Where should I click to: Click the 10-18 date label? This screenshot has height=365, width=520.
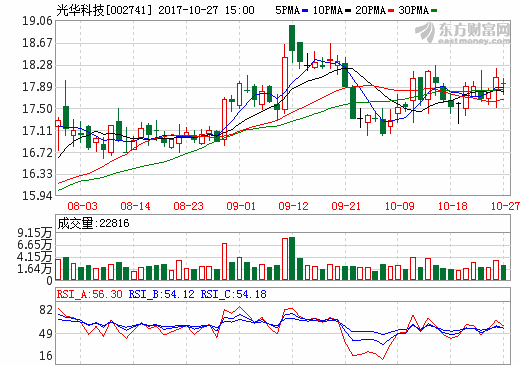coord(452,206)
